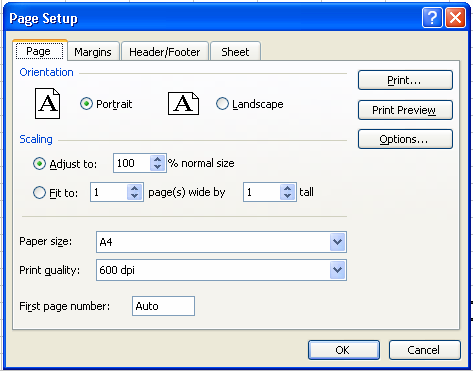This screenshot has height=371, width=473.
Task: Open the Paper size dropdown
Action: (x=337, y=242)
